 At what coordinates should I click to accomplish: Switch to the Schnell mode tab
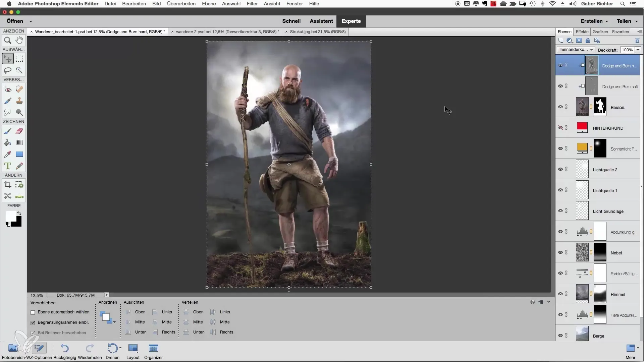[x=291, y=21]
